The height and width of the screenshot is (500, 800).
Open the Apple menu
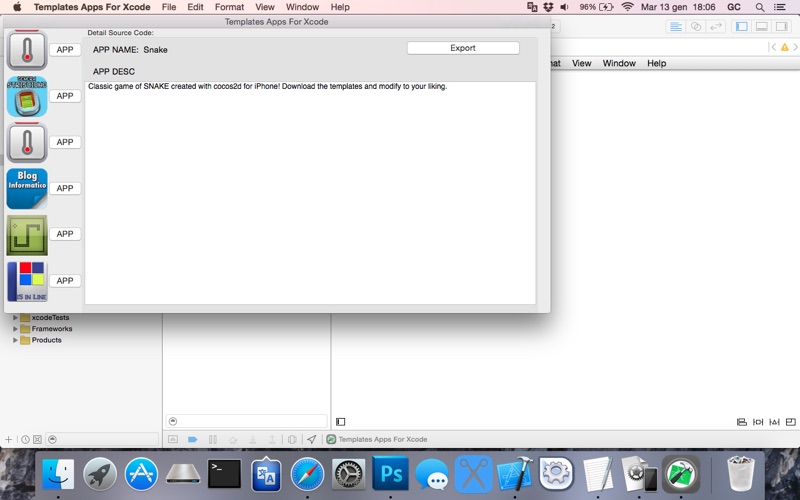click(x=17, y=7)
